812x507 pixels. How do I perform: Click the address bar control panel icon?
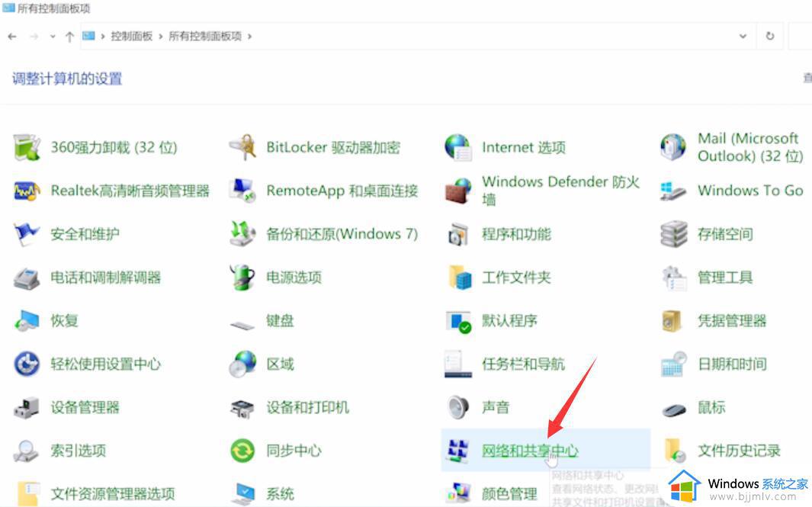(88, 36)
